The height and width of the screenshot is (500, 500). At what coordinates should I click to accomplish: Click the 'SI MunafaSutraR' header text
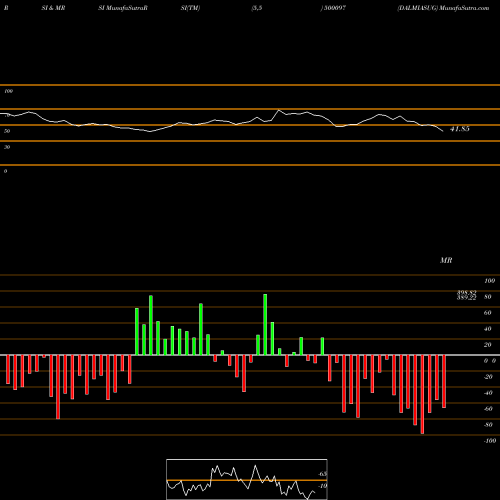point(123,8)
